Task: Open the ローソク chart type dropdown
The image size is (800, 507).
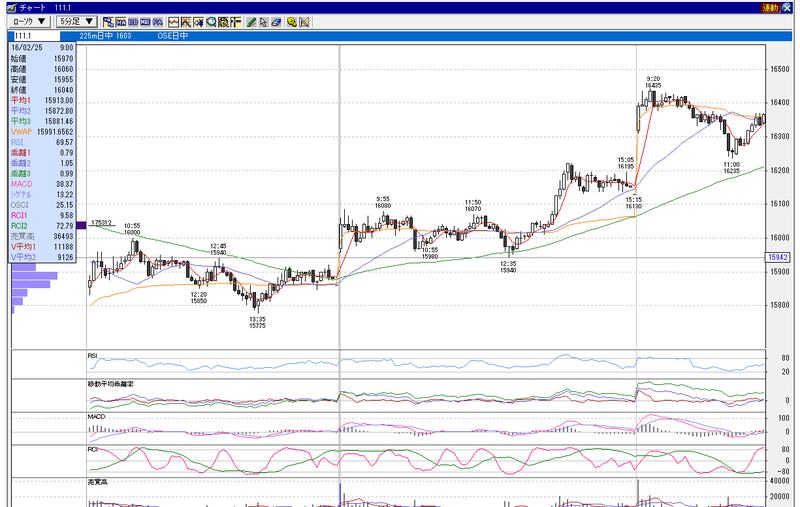Action: [29, 21]
